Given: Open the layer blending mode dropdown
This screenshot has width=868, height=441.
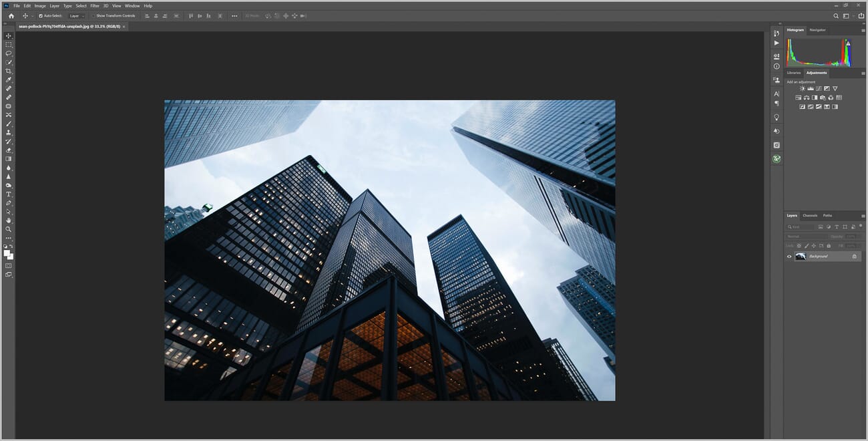Looking at the screenshot, I should point(798,237).
